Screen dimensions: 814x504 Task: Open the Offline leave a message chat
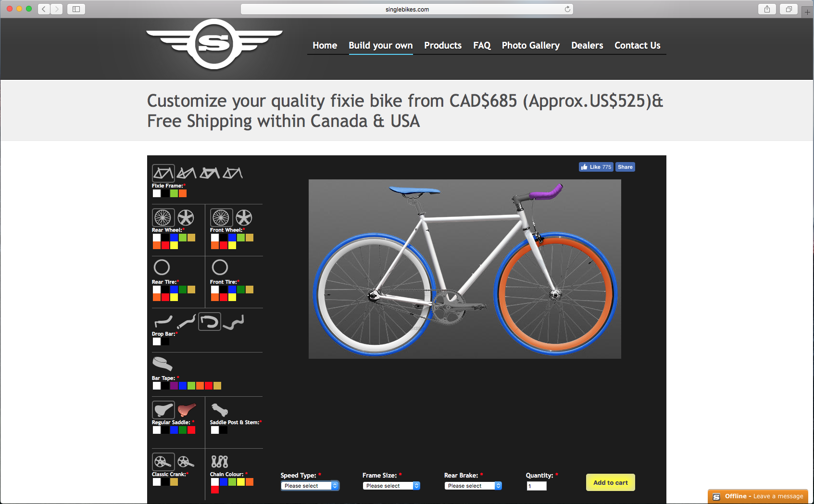pyautogui.click(x=758, y=496)
